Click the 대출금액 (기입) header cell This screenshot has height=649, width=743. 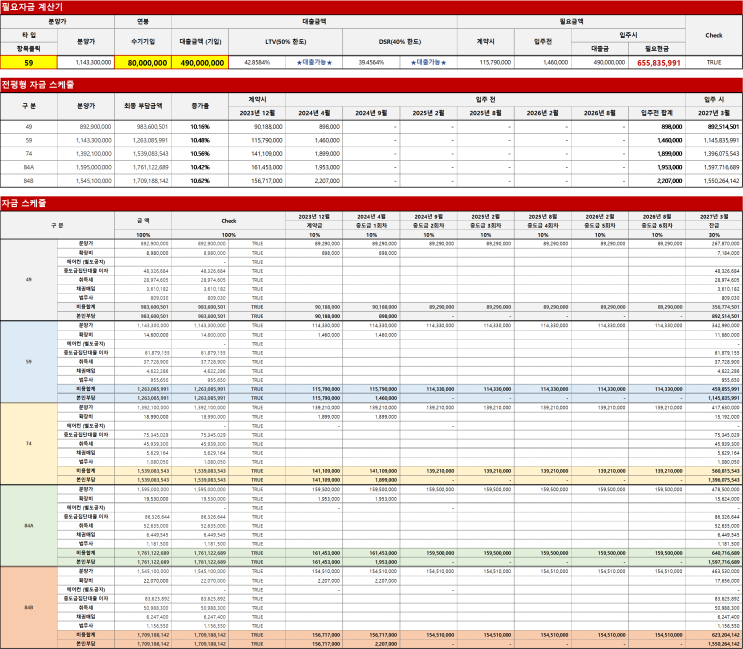pos(200,42)
